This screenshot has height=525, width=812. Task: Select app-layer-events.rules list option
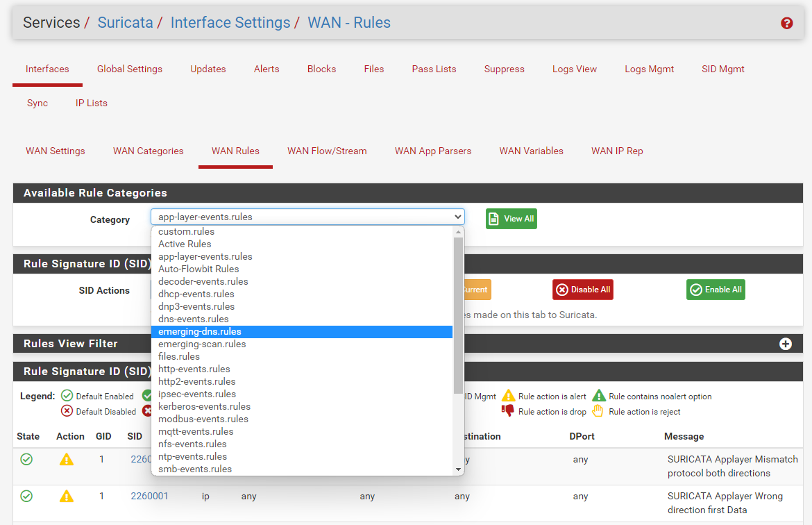coord(302,256)
